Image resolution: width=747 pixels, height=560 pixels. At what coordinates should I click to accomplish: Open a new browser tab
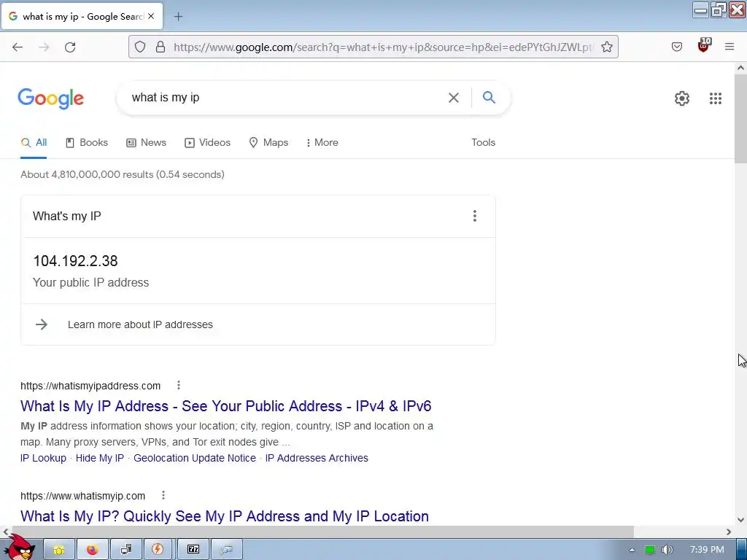point(178,17)
